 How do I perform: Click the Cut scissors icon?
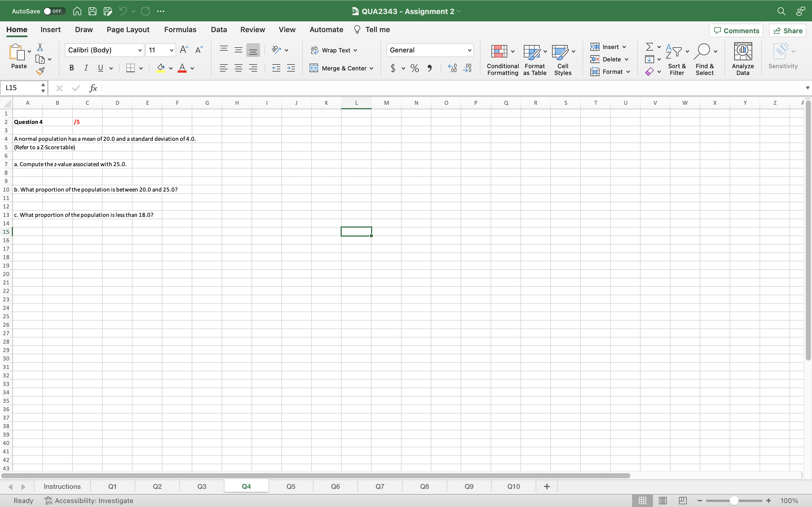pos(40,47)
